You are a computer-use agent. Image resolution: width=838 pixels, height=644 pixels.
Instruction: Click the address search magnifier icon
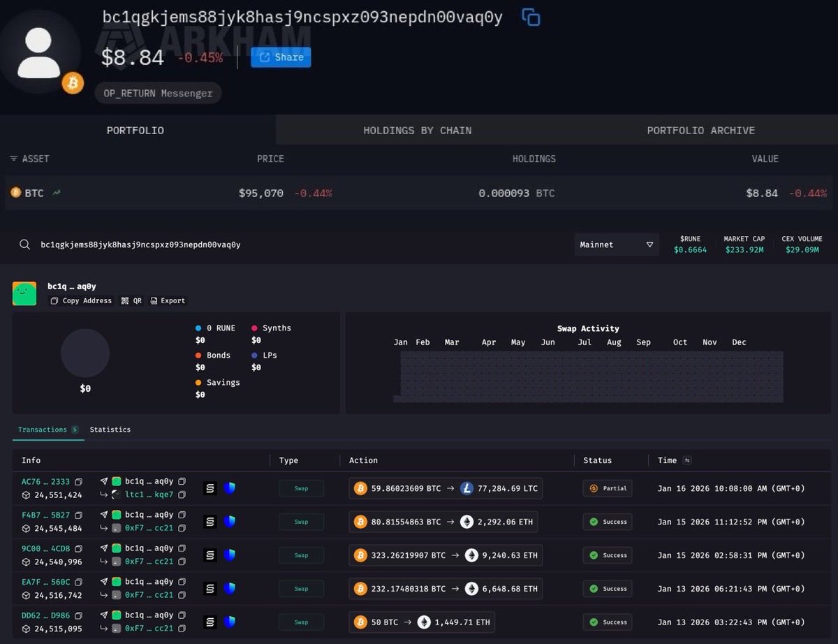(25, 244)
